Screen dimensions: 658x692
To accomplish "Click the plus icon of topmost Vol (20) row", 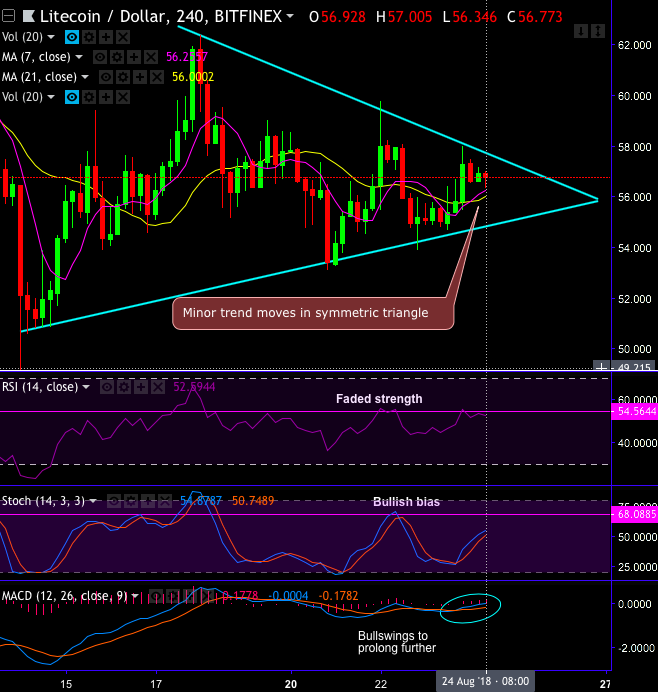I will coord(106,37).
